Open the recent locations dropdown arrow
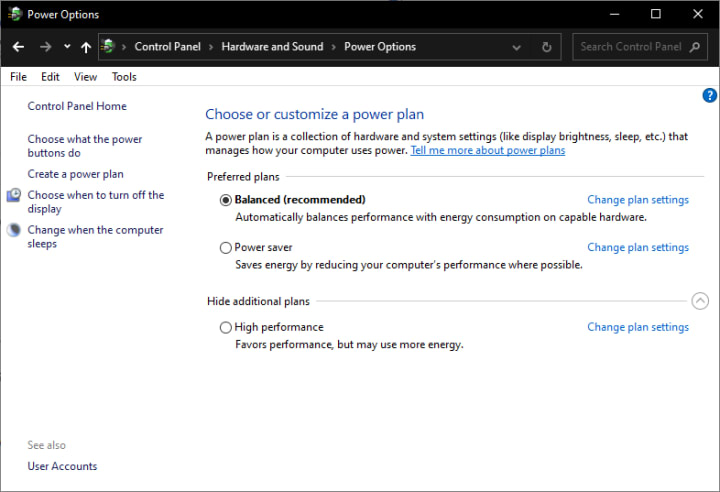The image size is (720, 492). pyautogui.click(x=67, y=47)
